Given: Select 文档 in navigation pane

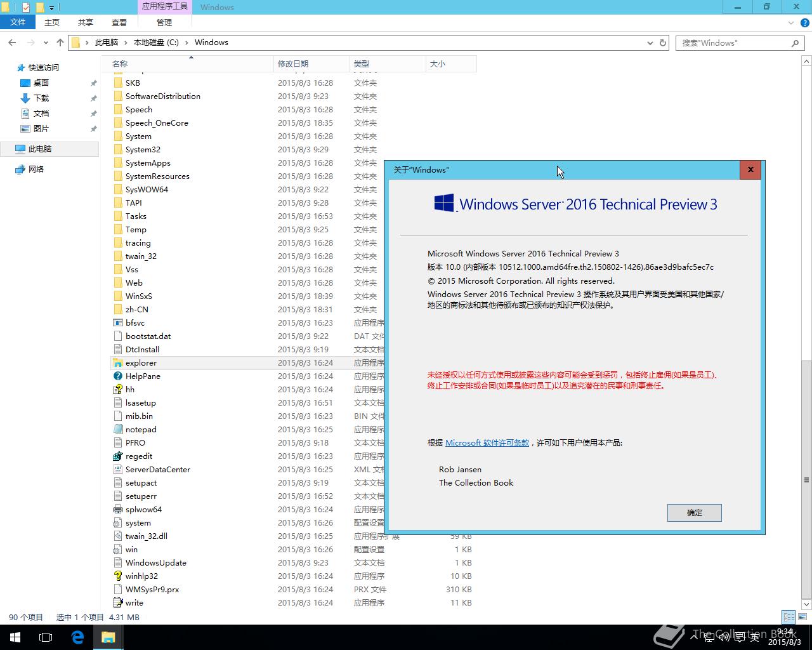Looking at the screenshot, I should pyautogui.click(x=41, y=114).
